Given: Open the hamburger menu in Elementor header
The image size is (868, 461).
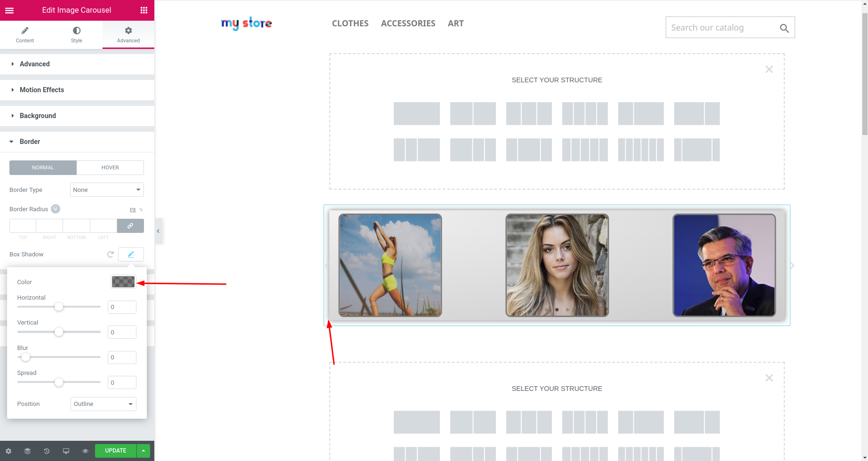Looking at the screenshot, I should (x=9, y=10).
